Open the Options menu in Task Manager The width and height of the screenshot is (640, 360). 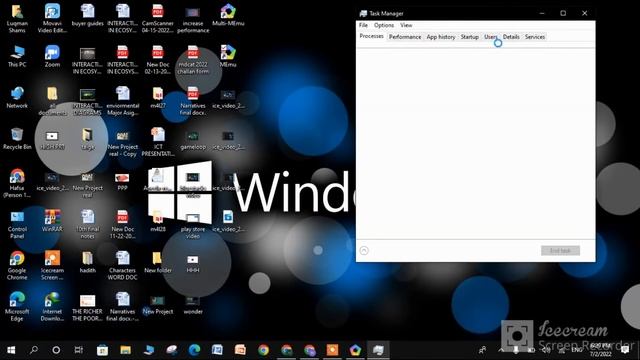[x=384, y=25]
